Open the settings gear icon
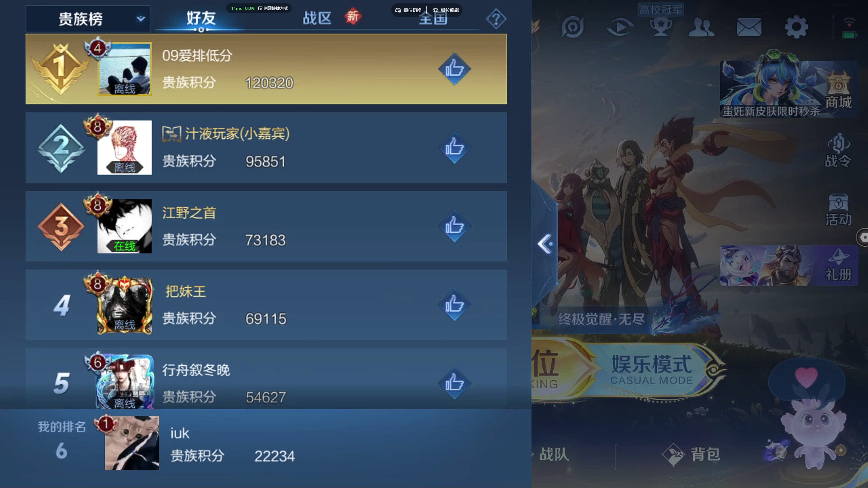 [x=796, y=27]
